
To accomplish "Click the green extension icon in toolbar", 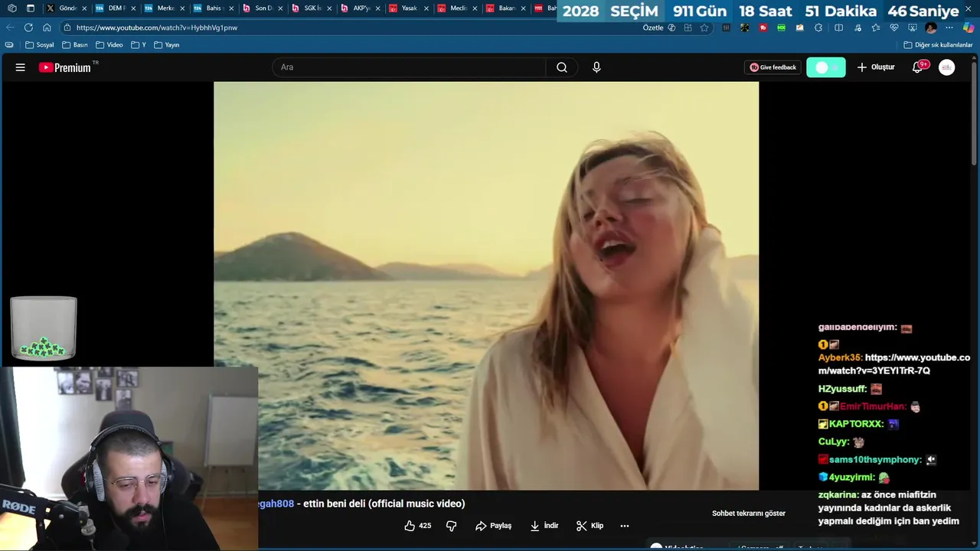I will (781, 28).
